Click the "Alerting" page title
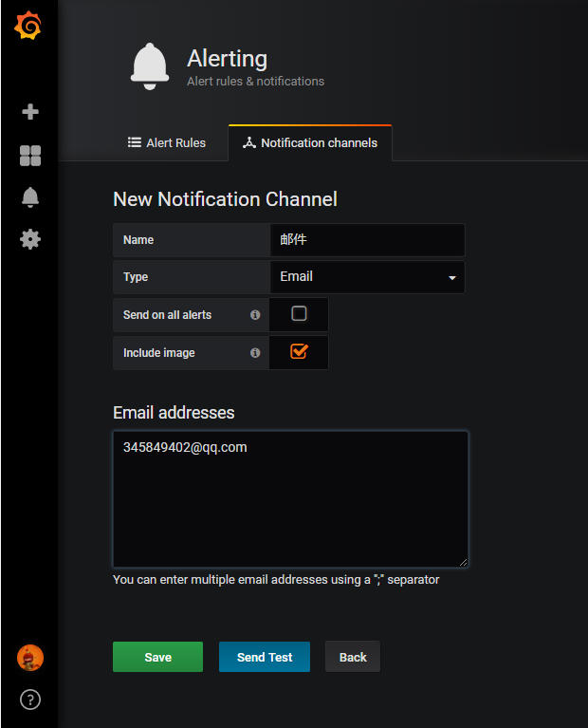The height and width of the screenshot is (728, 588). pyautogui.click(x=227, y=59)
